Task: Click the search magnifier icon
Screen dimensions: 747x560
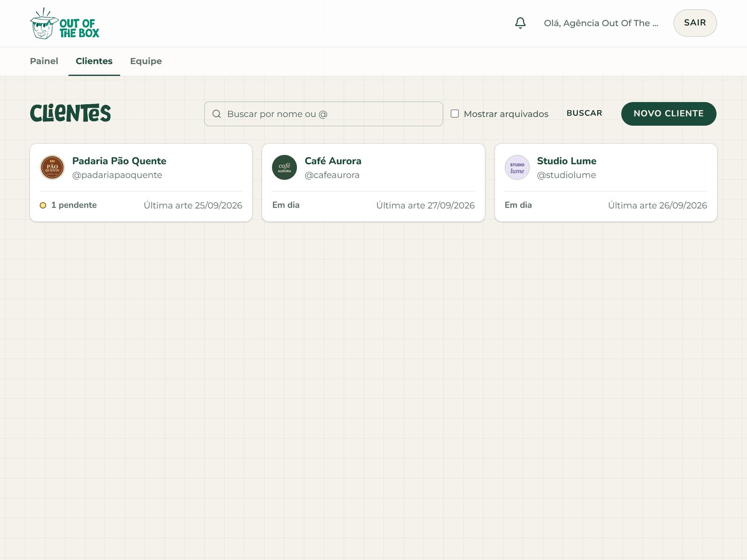Action: pyautogui.click(x=217, y=114)
